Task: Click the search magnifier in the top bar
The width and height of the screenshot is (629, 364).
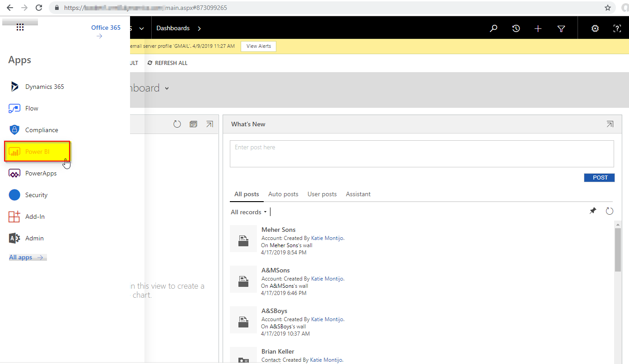Action: pyautogui.click(x=494, y=28)
